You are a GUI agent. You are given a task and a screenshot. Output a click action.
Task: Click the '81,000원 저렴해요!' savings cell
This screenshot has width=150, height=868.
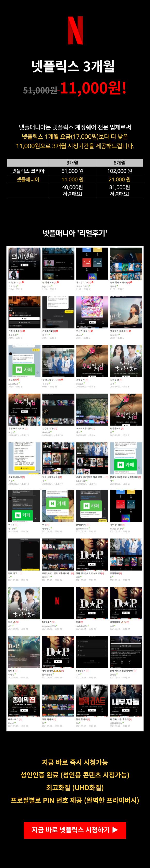(119, 190)
